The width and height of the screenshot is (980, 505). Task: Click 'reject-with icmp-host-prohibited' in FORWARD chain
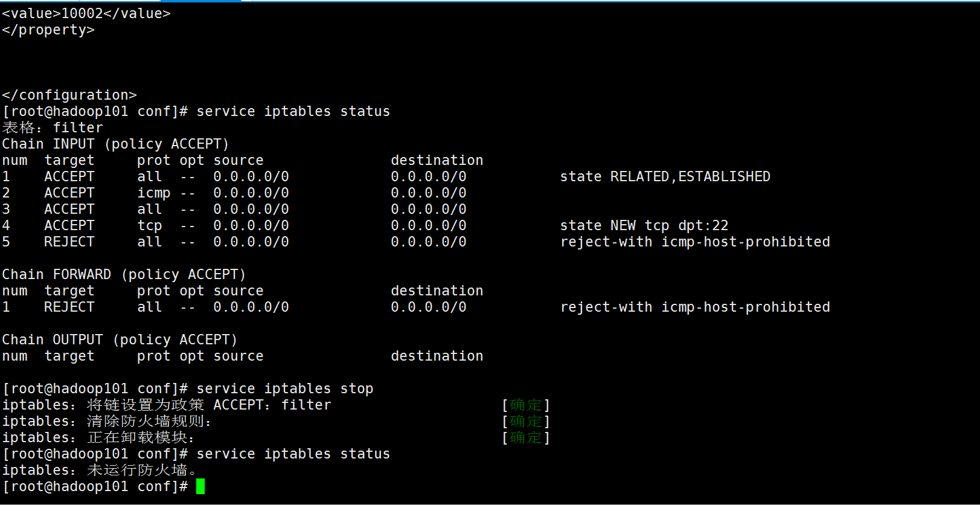coord(695,307)
